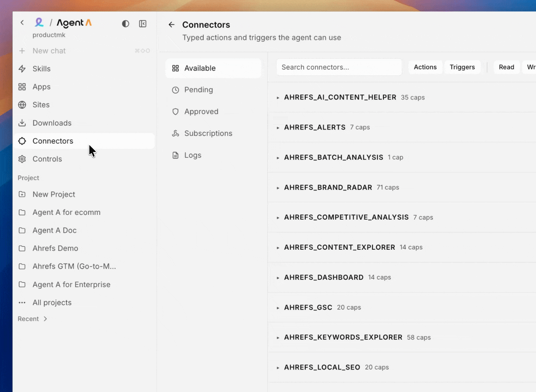Toggle the Triggers filter

coord(462,67)
